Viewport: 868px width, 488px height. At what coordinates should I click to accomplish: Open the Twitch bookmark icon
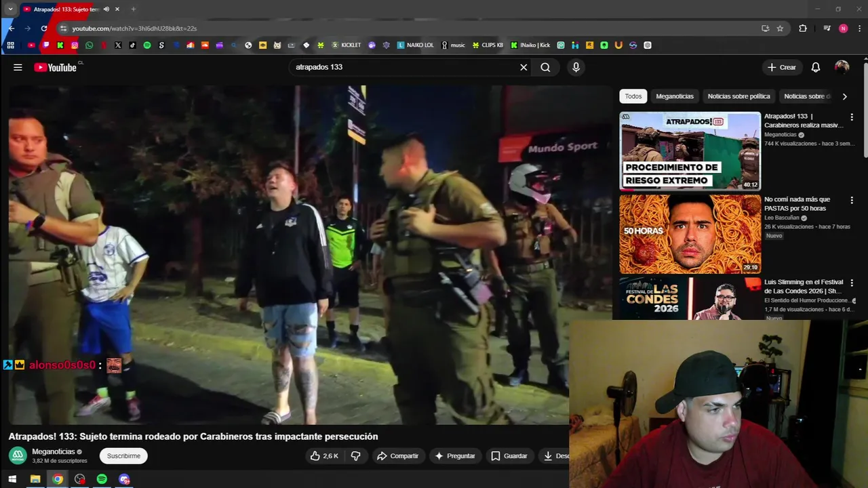45,45
